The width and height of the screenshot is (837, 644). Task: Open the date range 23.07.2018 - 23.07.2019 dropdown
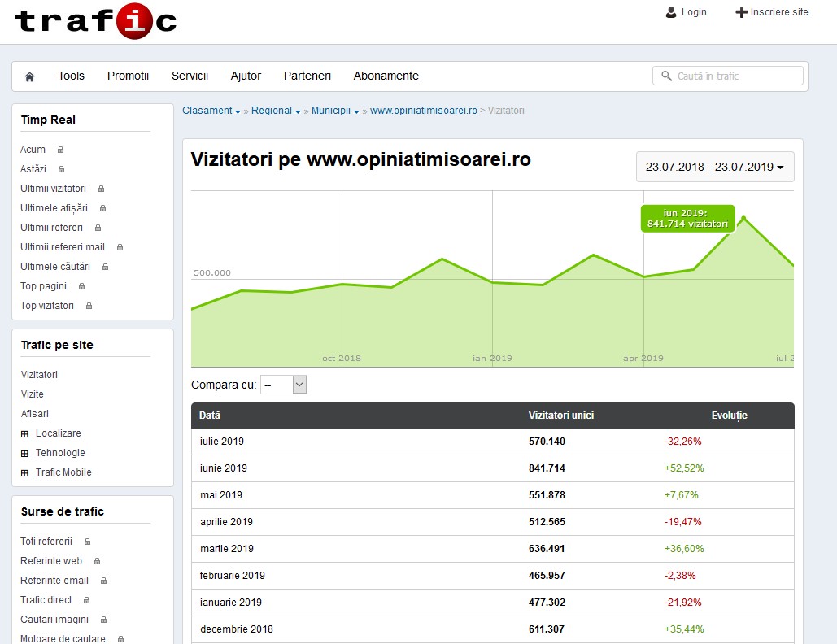(x=715, y=167)
